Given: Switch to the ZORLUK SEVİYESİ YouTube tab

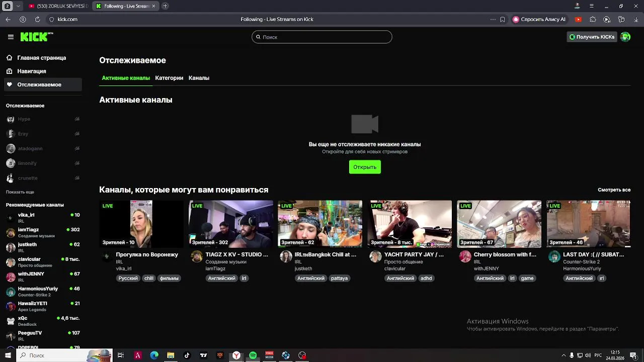Looking at the screenshot, I should point(58,6).
